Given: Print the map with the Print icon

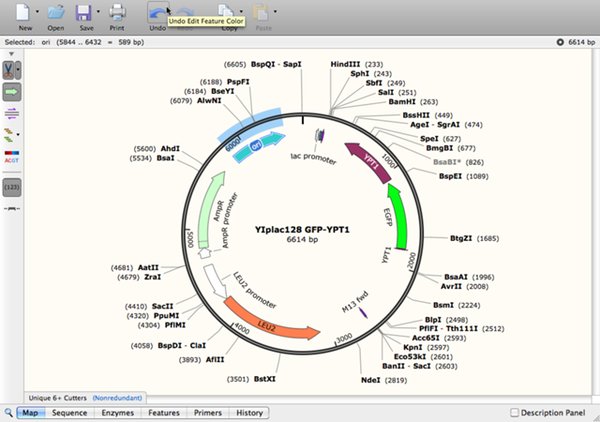Looking at the screenshot, I should coord(117,14).
